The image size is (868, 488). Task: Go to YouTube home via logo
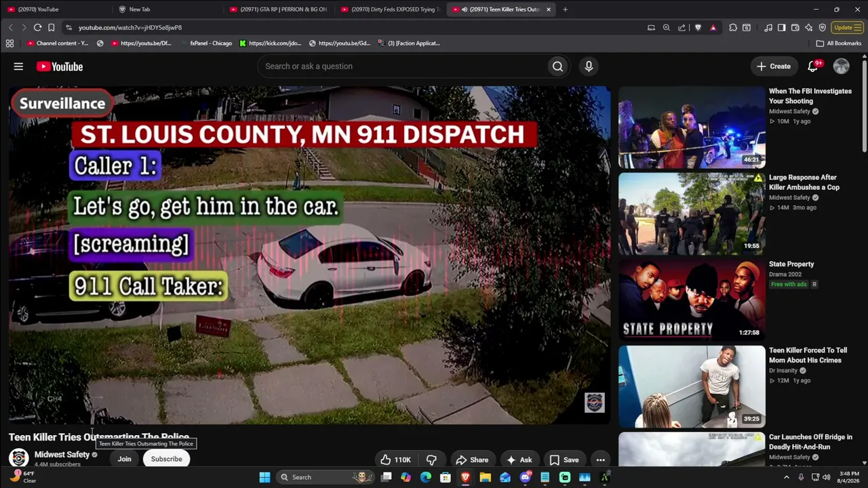[60, 66]
